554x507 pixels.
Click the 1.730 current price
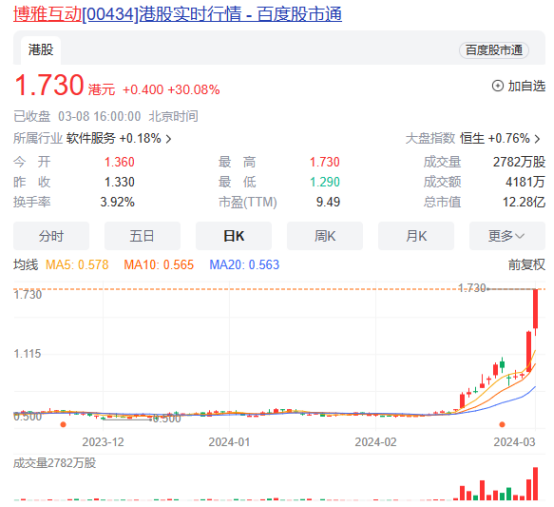click(49, 85)
